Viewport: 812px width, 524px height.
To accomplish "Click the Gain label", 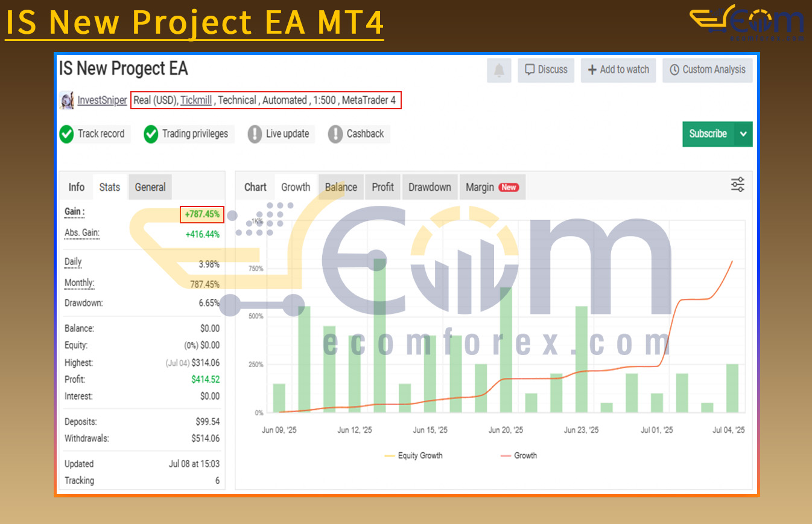I will click(74, 212).
